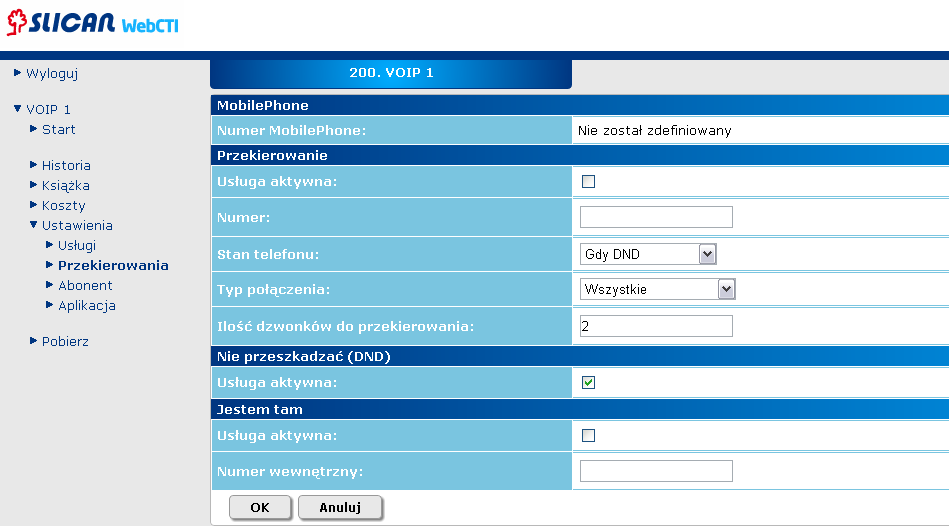Click the 'Stan telefonu:' label
The height and width of the screenshot is (526, 949).
click(268, 254)
